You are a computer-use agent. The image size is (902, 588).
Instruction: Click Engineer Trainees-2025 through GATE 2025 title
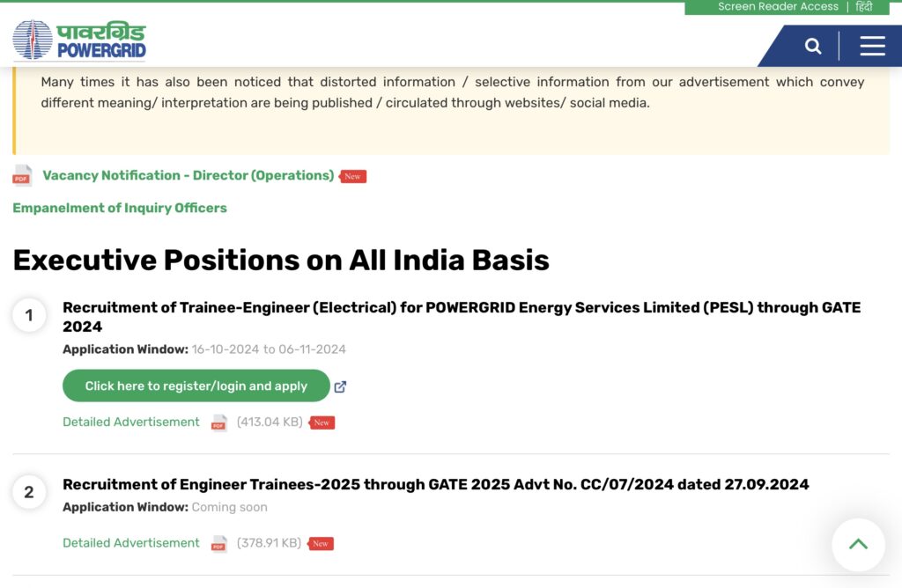click(435, 484)
